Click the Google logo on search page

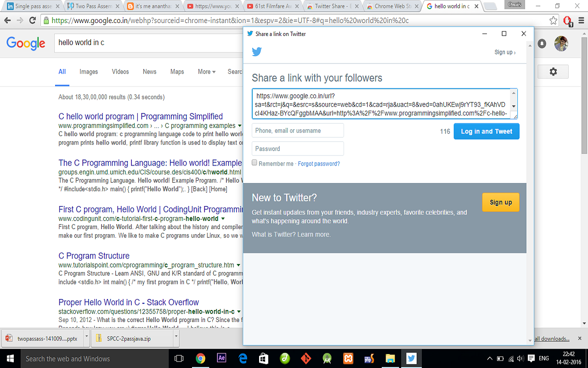pyautogui.click(x=26, y=43)
